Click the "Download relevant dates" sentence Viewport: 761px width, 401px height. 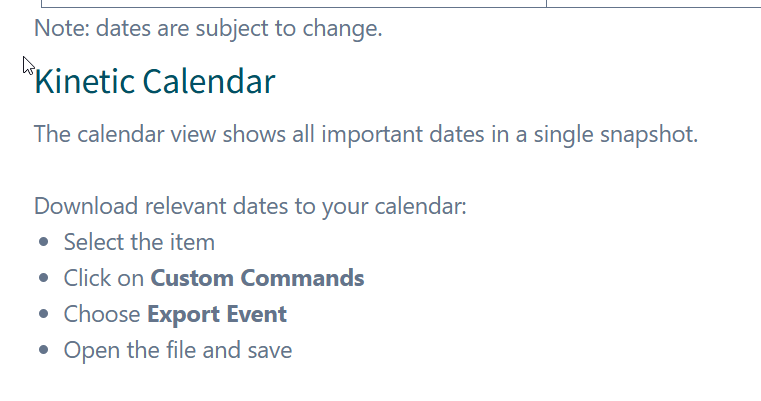click(x=250, y=206)
